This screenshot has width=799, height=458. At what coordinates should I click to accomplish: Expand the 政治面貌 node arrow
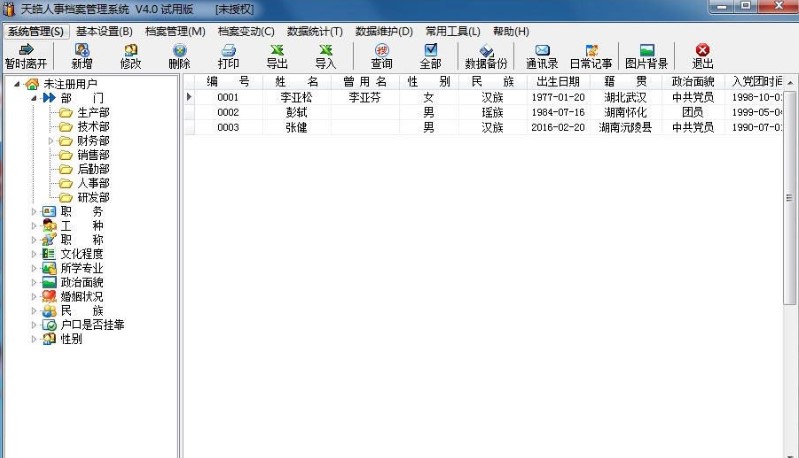click(x=34, y=282)
